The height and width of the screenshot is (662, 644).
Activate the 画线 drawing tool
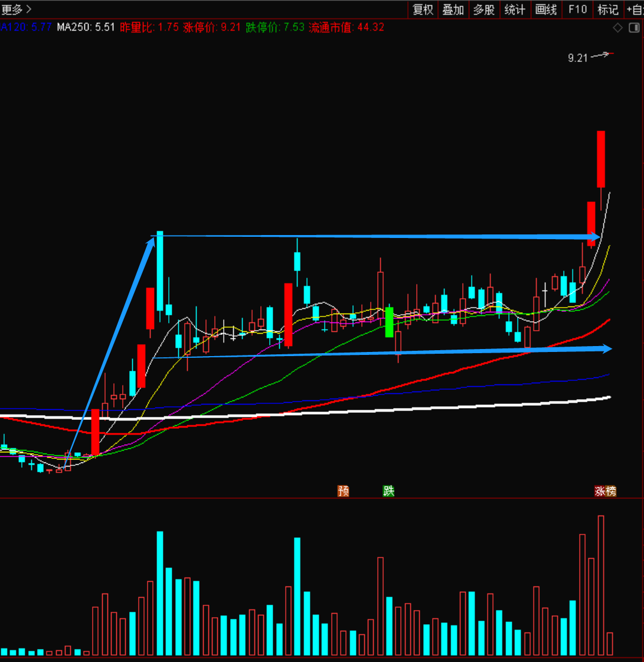546,9
